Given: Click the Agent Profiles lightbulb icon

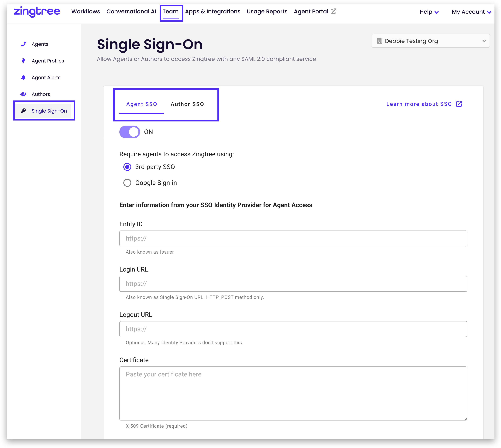Looking at the screenshot, I should (23, 61).
